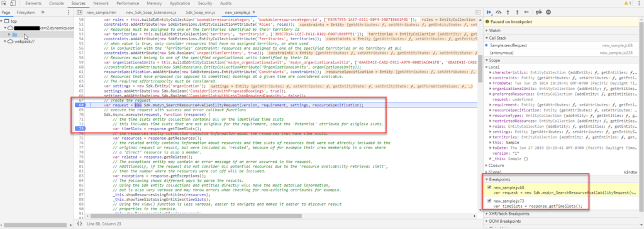Collapse the crm2.dynamics.com domain node
The width and height of the screenshot is (644, 229).
click(5, 28)
